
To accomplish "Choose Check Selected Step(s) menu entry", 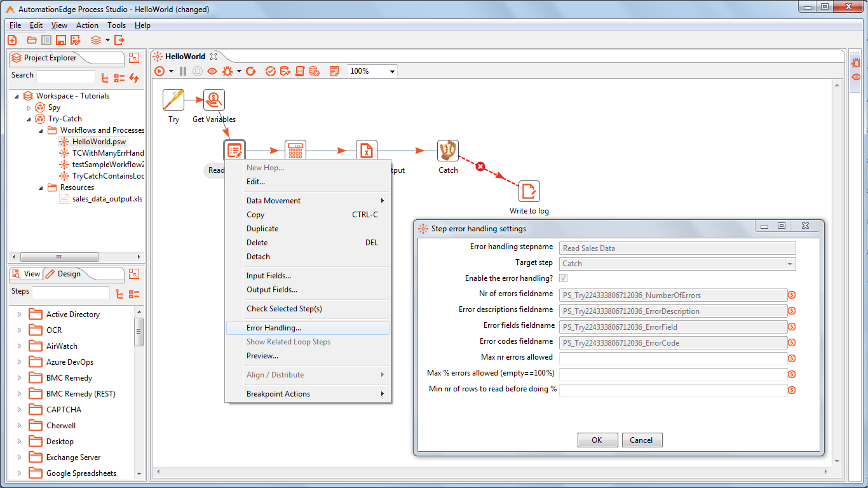I will [x=308, y=309].
